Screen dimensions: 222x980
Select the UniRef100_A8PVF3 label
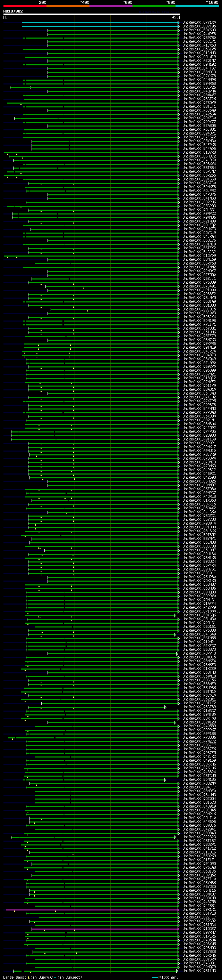(x=199, y=654)
